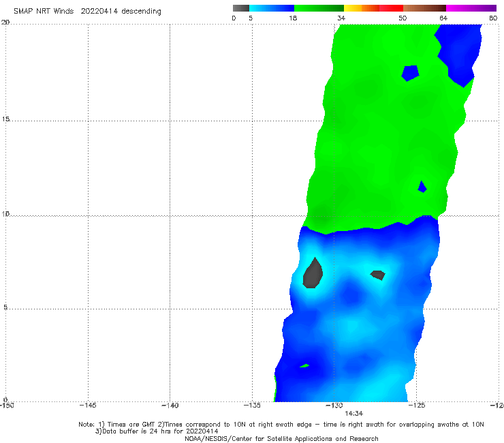Viewport: 504px width, 443px height.
Task: Click the NOAA/NESDIS credit line
Action: [281, 438]
